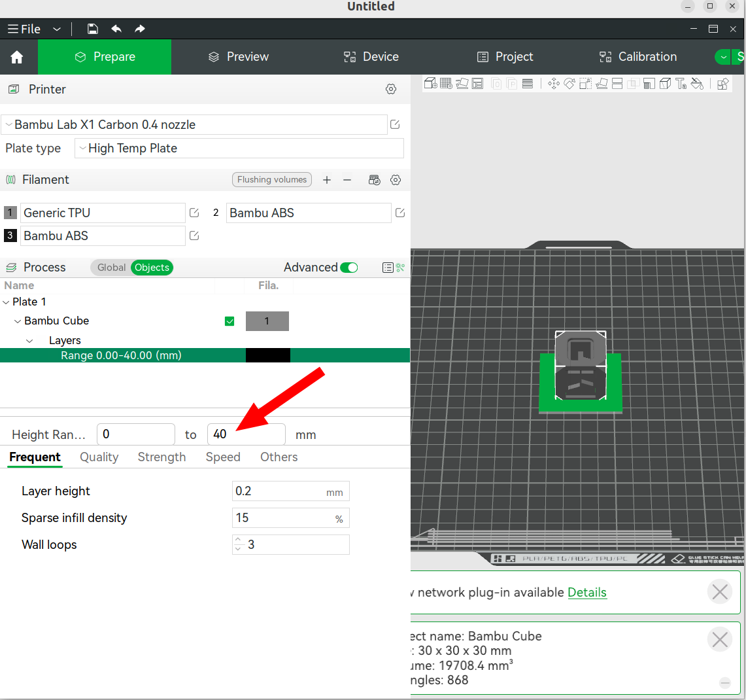
Task: Open the Text shape tool
Action: pos(681,84)
